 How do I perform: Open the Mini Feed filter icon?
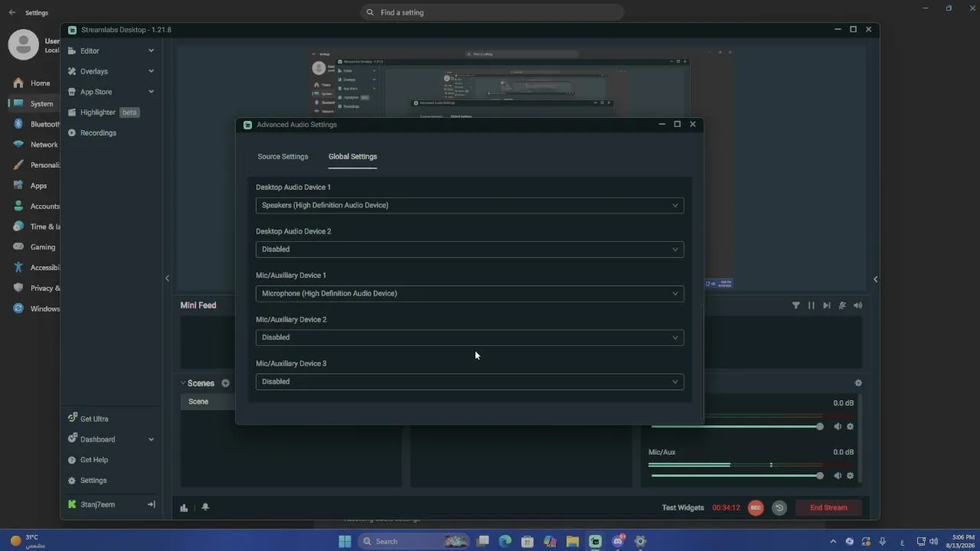pos(795,305)
